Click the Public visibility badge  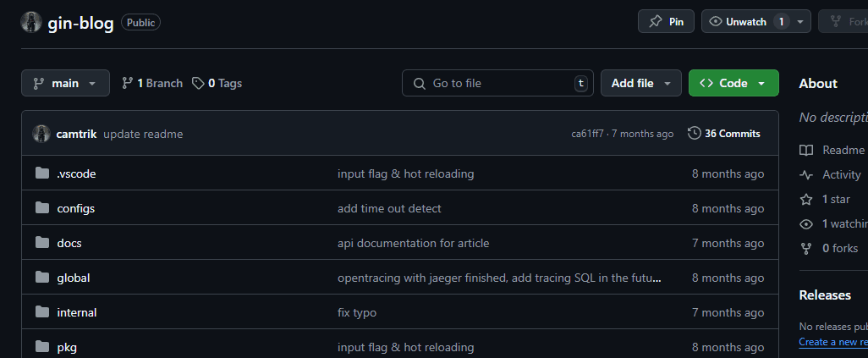click(x=141, y=22)
